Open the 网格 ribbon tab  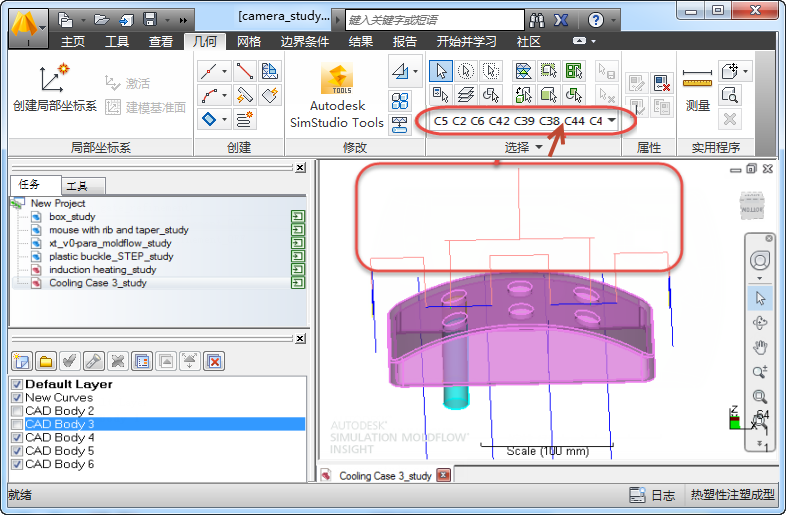[x=249, y=42]
